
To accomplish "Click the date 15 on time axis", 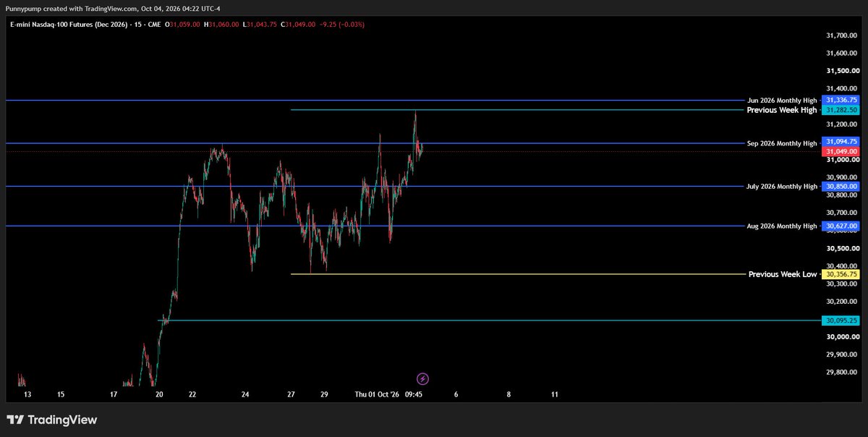I will coord(61,395).
